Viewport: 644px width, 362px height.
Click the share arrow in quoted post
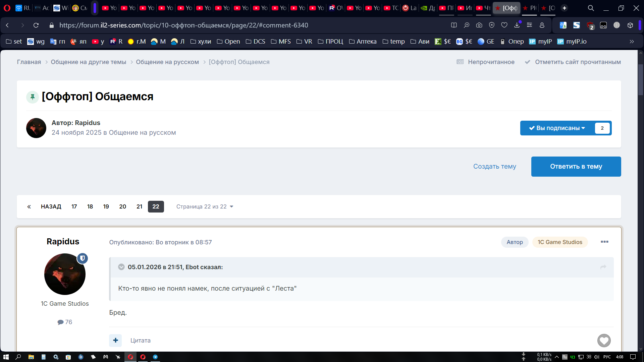click(603, 267)
